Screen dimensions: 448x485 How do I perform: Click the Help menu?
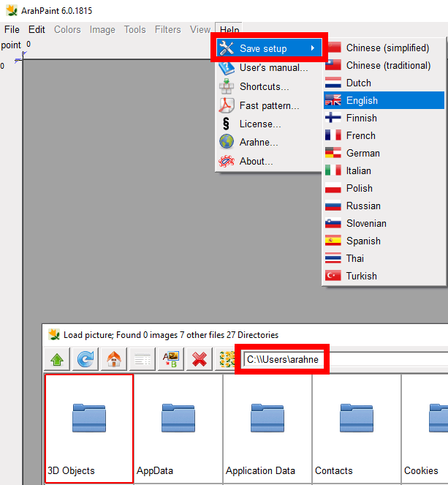coord(229,29)
